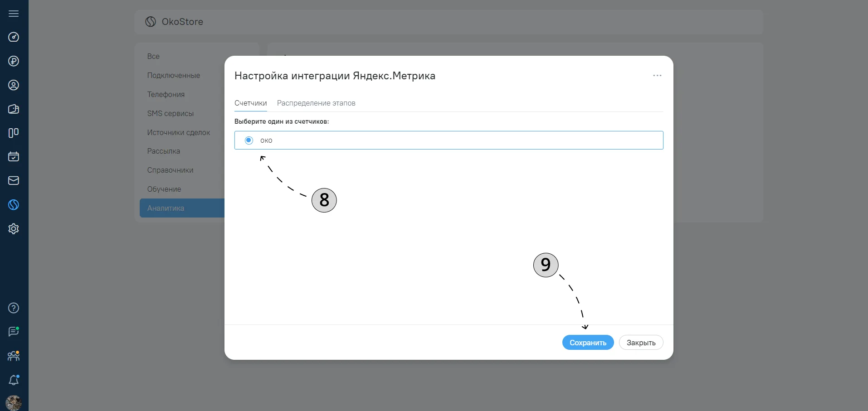868x411 pixels.
Task: Click the «Сохранить» button
Action: 588,343
